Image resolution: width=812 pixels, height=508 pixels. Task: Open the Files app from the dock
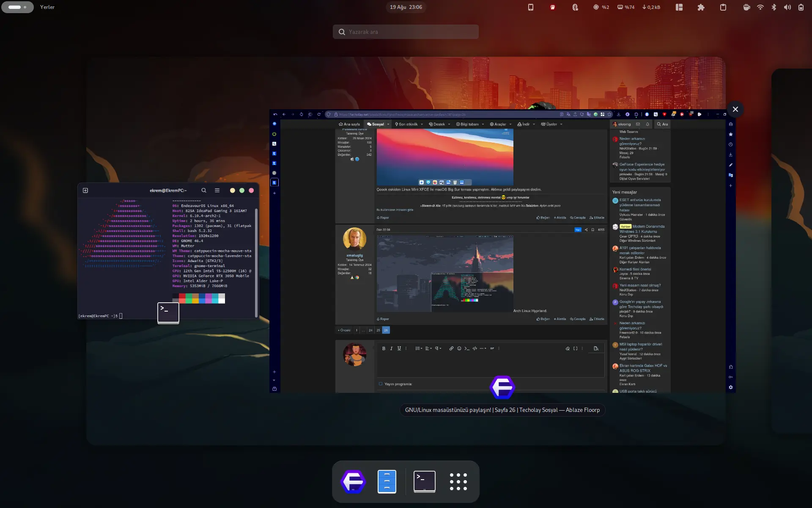(x=387, y=482)
